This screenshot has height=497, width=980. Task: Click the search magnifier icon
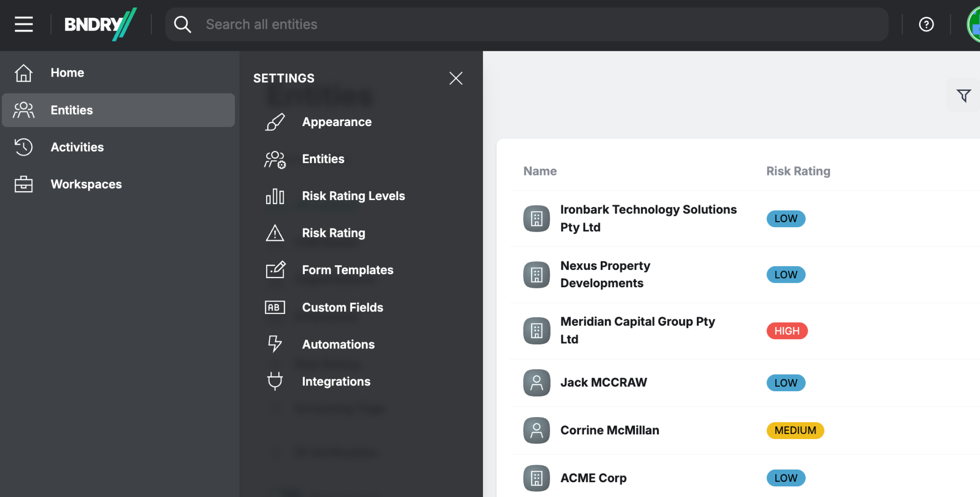click(182, 25)
